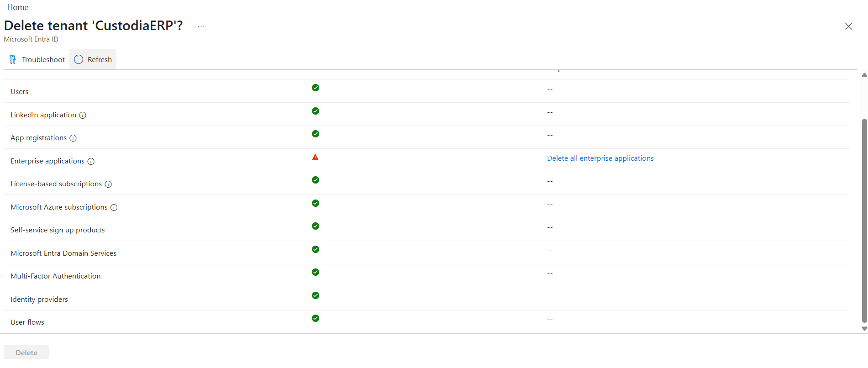Viewport: 868px width, 368px height.
Task: Select the Multi-Factor Authentication label
Action: point(56,276)
